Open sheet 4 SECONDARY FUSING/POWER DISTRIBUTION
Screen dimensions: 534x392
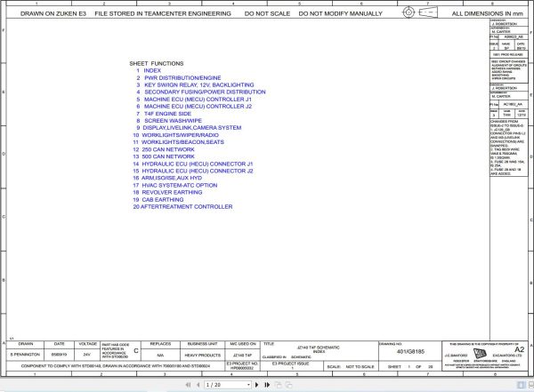(201, 92)
